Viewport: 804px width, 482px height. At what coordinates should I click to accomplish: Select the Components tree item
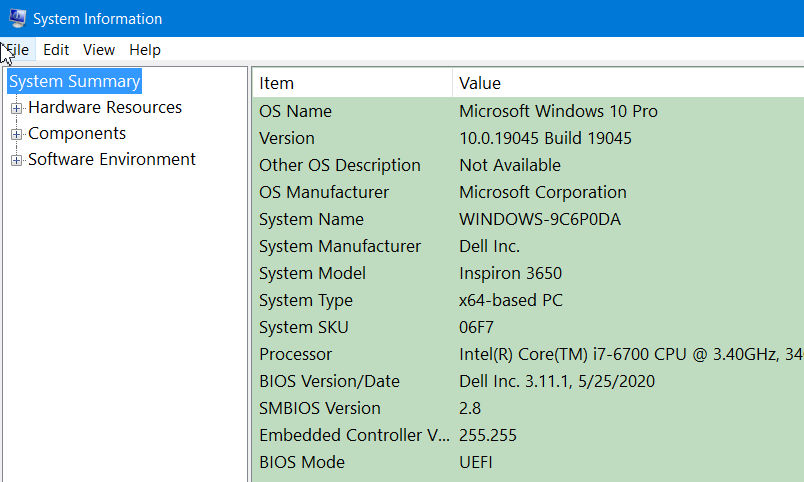coord(77,133)
